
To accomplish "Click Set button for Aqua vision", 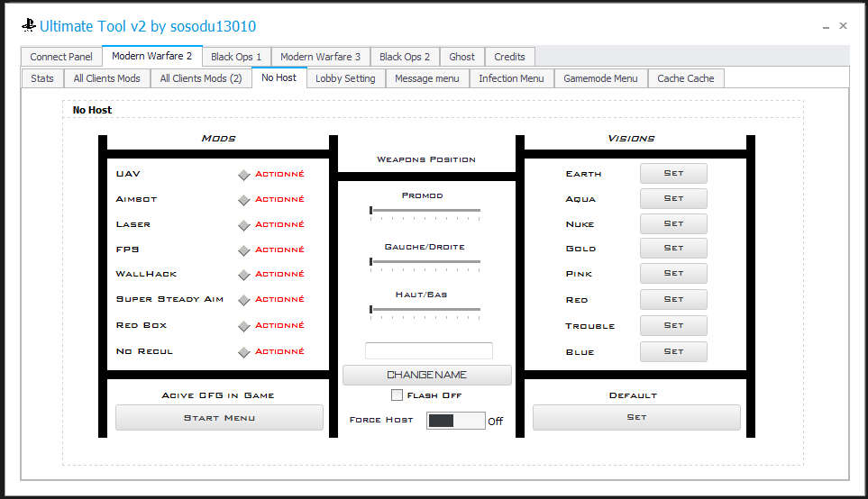I will click(673, 198).
